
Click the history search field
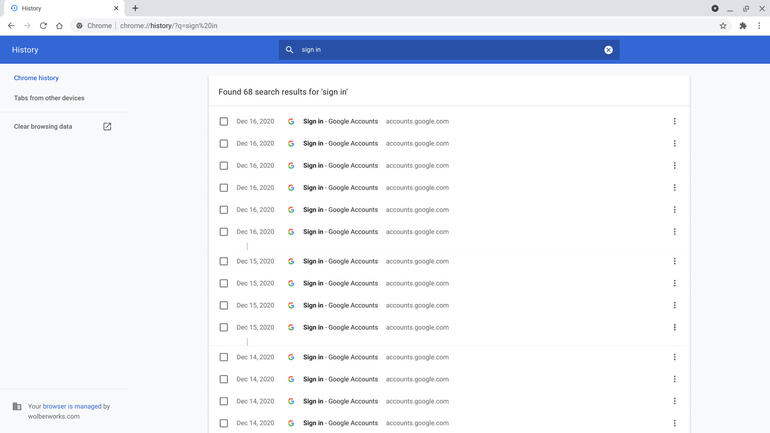pyautogui.click(x=450, y=49)
